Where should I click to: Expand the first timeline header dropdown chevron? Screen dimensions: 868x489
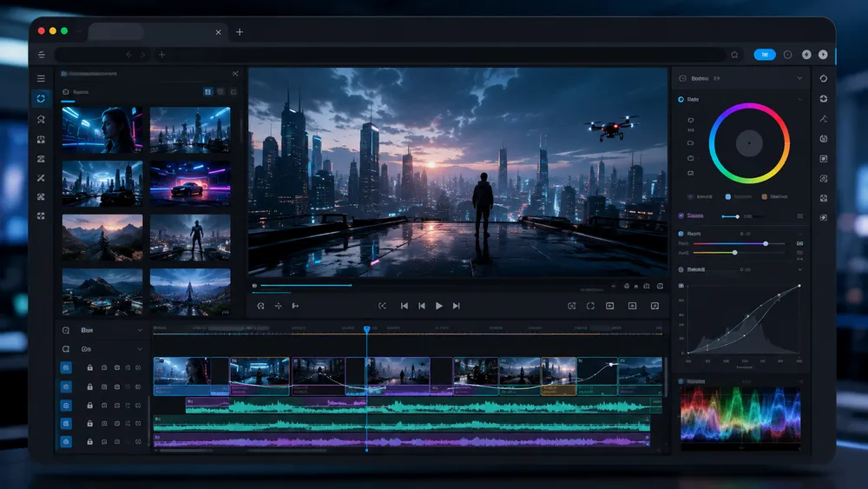[140, 330]
